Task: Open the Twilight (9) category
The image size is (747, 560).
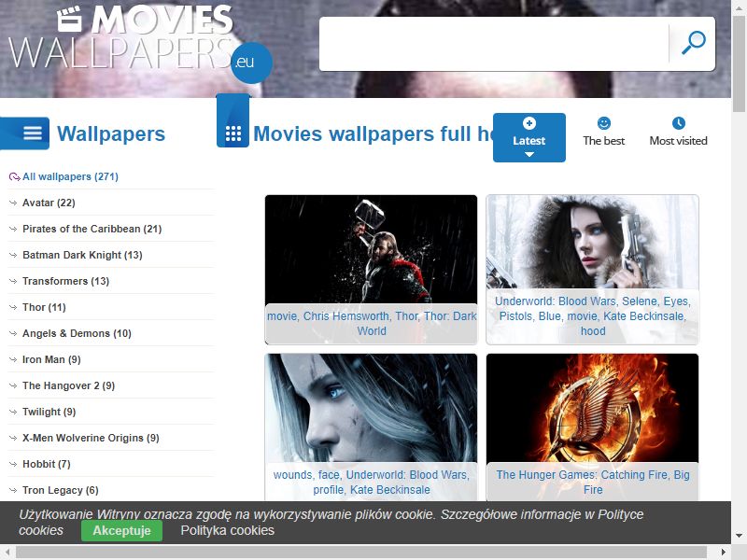Action: (49, 412)
